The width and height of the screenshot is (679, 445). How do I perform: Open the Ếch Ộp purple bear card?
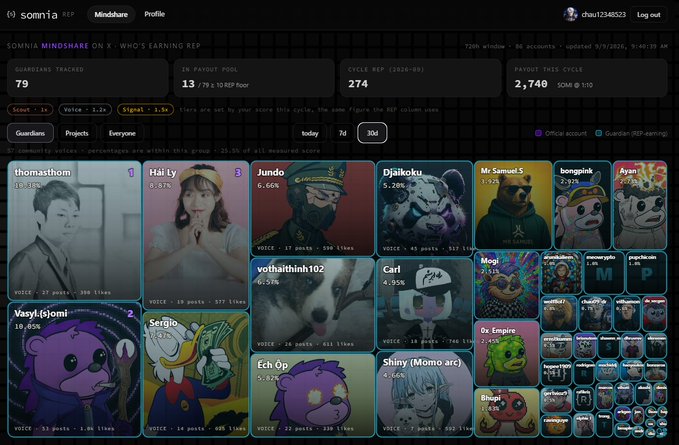(313, 395)
